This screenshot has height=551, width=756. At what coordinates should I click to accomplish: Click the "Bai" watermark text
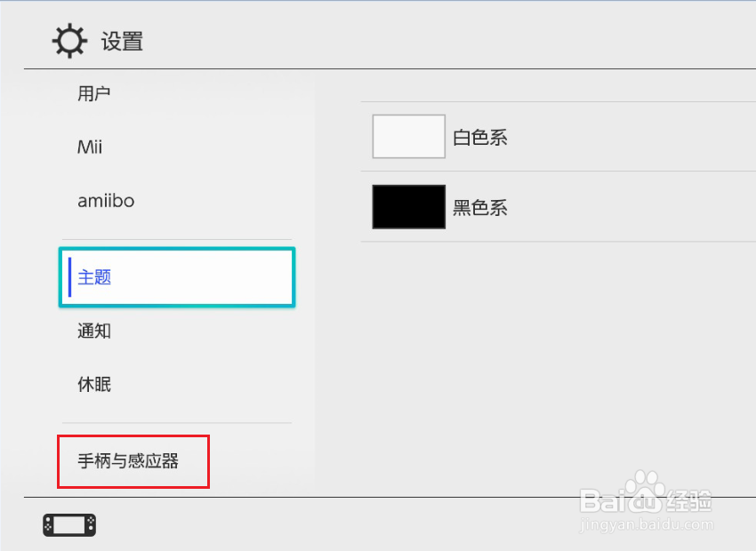tap(603, 501)
